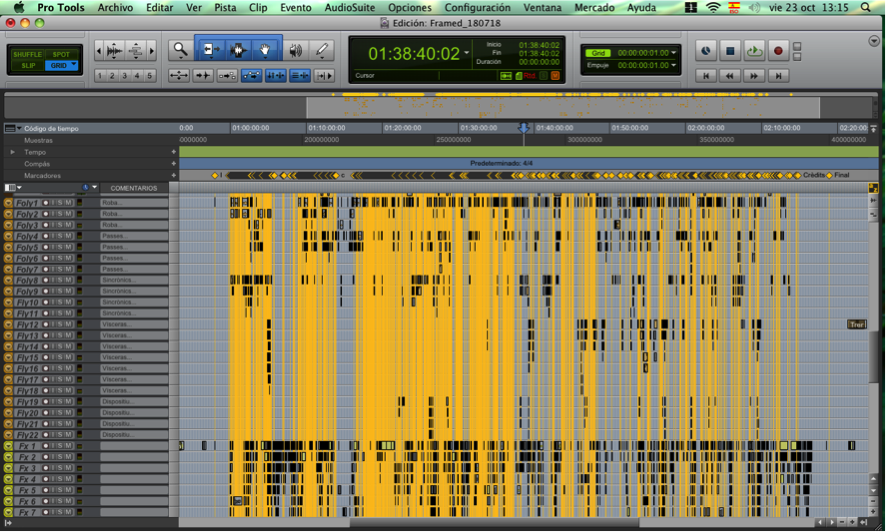Viewport: 886px width, 532px height.
Task: Enable SHUFFLE edit mode
Action: click(x=28, y=54)
